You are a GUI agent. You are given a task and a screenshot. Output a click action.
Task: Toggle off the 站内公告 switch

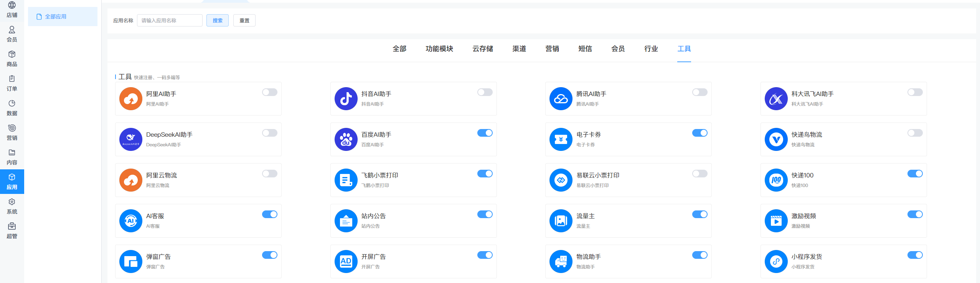485,214
